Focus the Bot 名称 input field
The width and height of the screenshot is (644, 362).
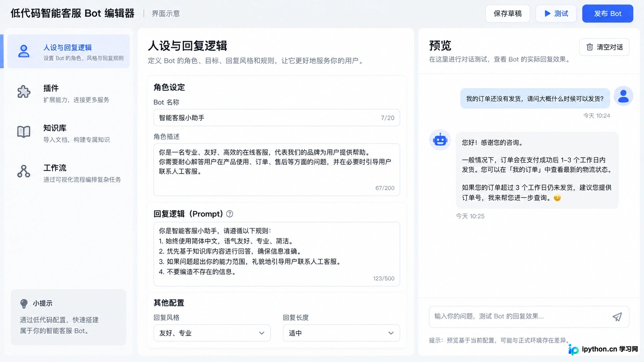click(x=277, y=118)
